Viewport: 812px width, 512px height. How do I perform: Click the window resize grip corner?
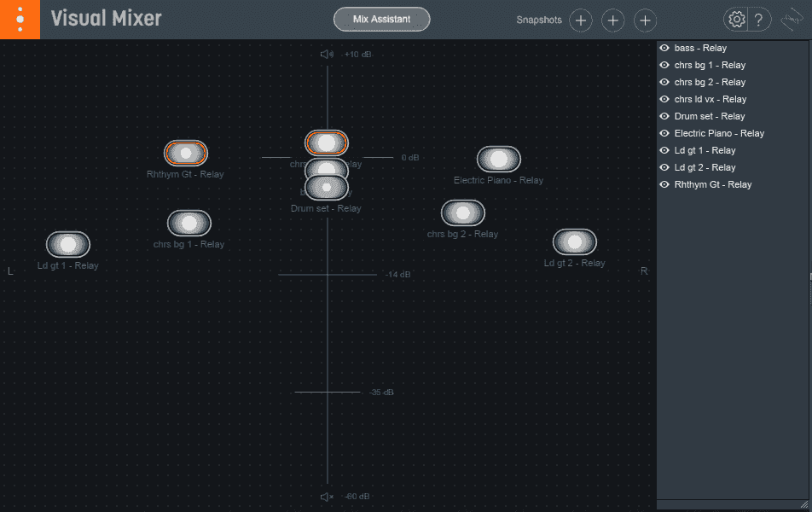(x=803, y=504)
